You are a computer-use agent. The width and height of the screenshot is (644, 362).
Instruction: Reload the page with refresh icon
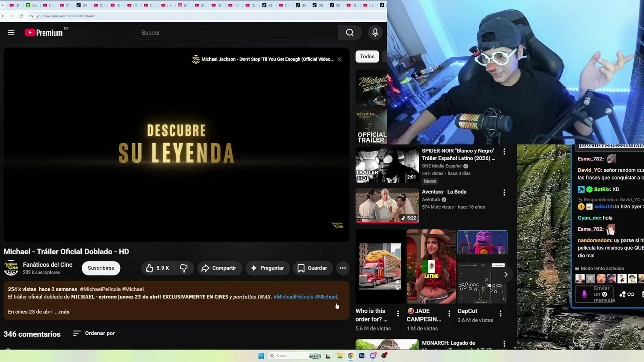[x=21, y=16]
